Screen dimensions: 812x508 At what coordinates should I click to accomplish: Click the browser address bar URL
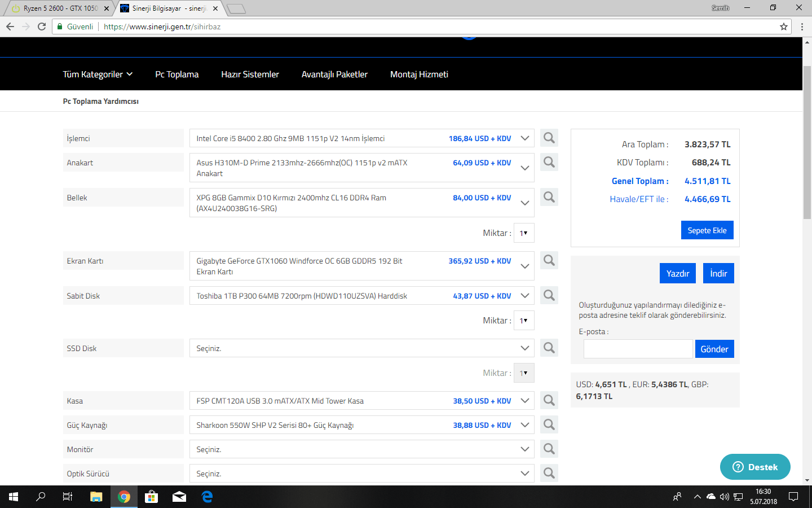pos(162,27)
